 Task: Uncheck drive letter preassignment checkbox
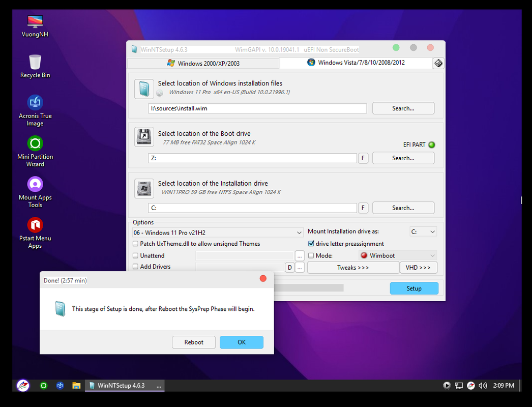(x=311, y=244)
